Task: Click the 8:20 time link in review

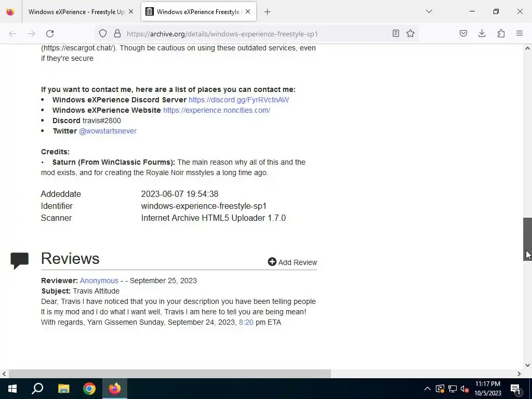Action: point(246,322)
